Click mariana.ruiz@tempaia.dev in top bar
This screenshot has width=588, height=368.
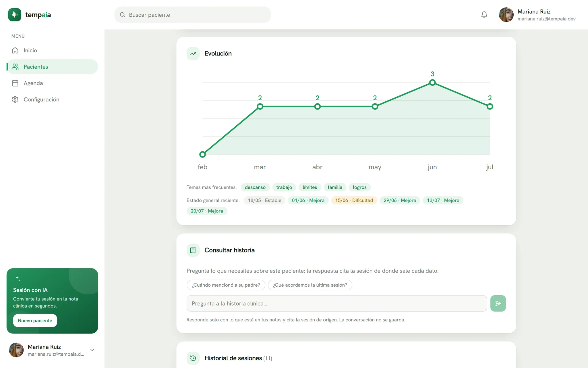point(546,19)
